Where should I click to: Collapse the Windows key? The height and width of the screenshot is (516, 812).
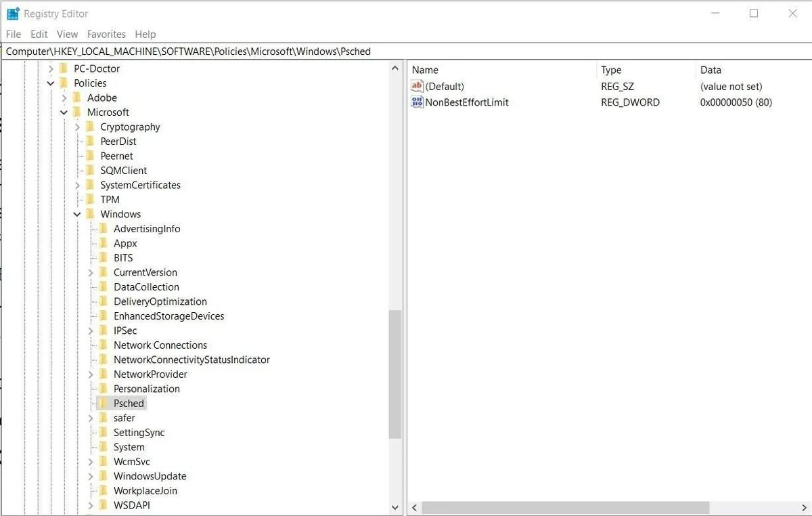pos(78,215)
